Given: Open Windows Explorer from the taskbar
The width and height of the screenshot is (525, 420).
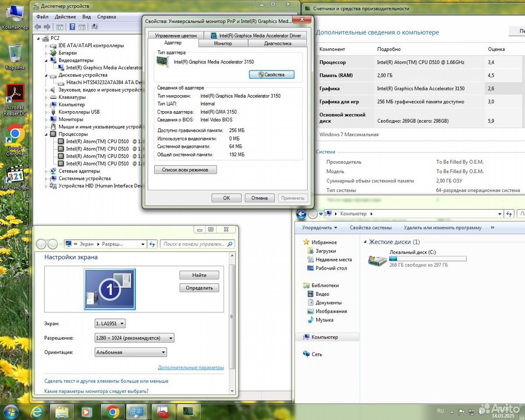Looking at the screenshot, I should [x=62, y=412].
